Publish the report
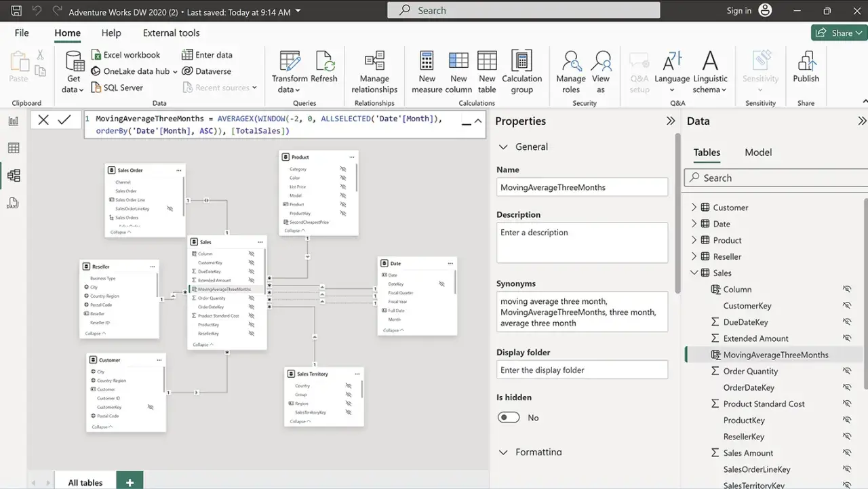The height and width of the screenshot is (489, 868). coord(806,68)
